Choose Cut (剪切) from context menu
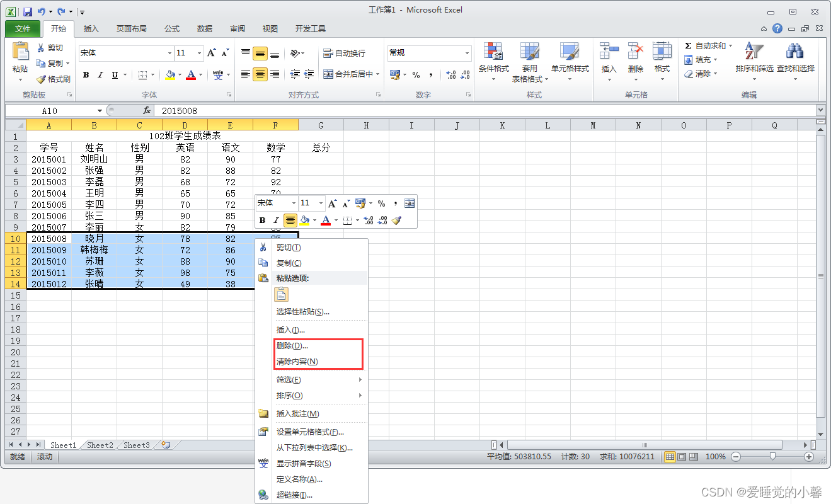The width and height of the screenshot is (831, 504). click(311, 248)
